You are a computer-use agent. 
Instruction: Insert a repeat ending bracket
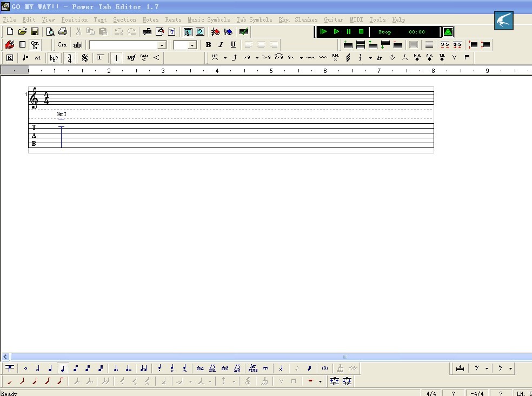(100, 58)
